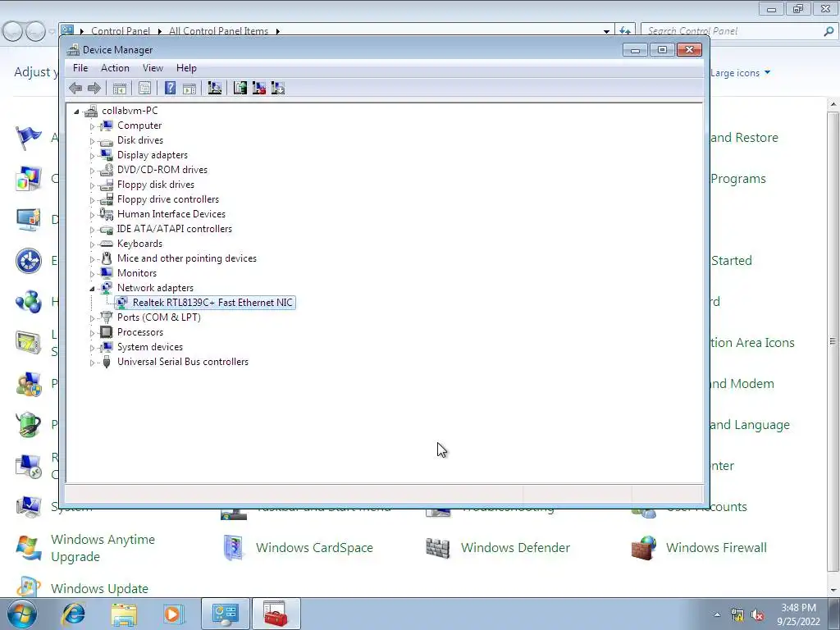Click the Control Panel taskbar button
Viewport: 840px width, 630px height.
(x=226, y=614)
